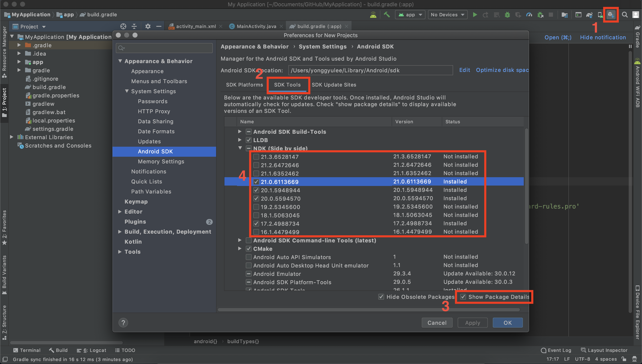This screenshot has width=642, height=364.
Task: Toggle the Hide Obsolete Packages checkbox
Action: pos(381,297)
